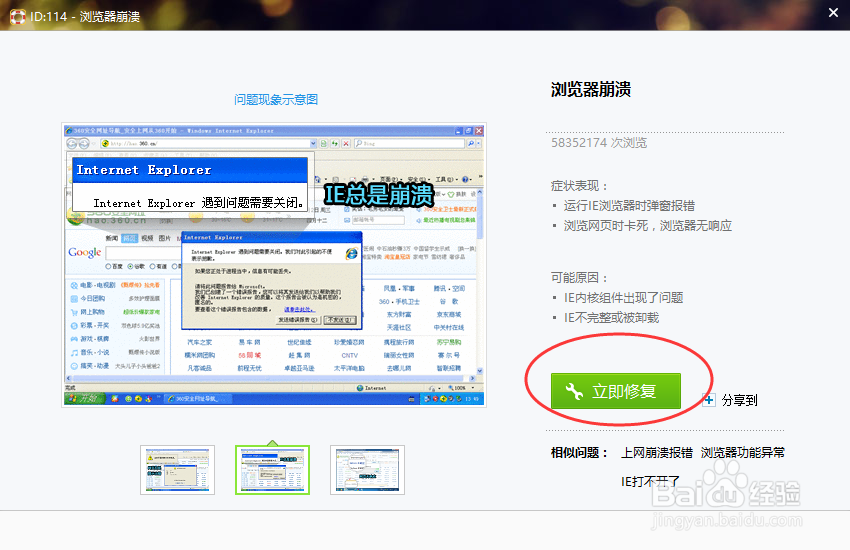Click the 症状表现 label

(x=579, y=186)
